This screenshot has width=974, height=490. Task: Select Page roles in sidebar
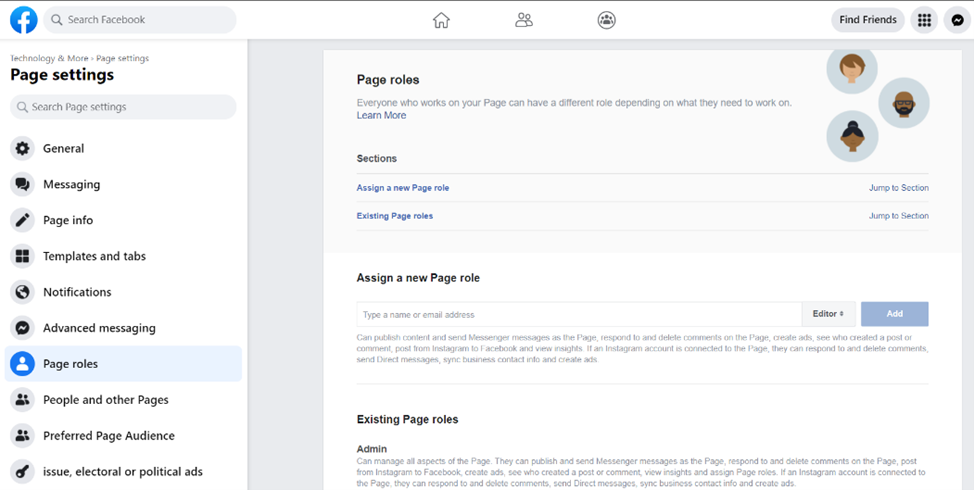pos(70,364)
